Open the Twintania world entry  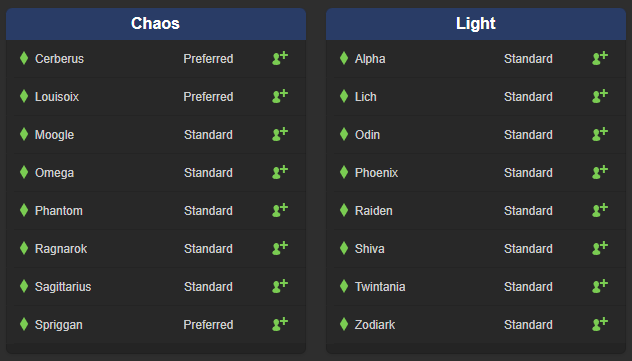tap(480, 286)
